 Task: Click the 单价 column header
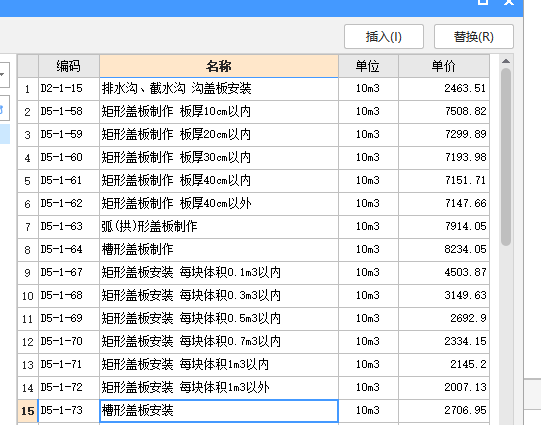tap(444, 66)
